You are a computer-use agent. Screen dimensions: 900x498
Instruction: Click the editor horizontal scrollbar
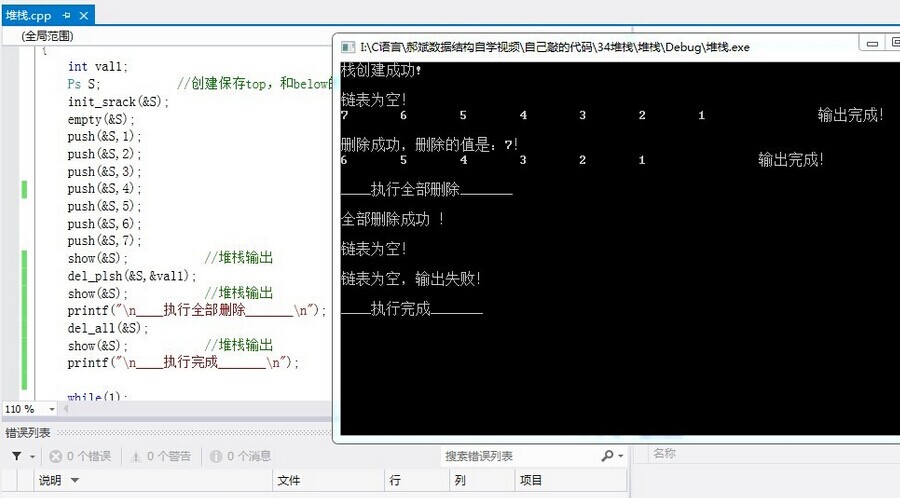point(200,409)
